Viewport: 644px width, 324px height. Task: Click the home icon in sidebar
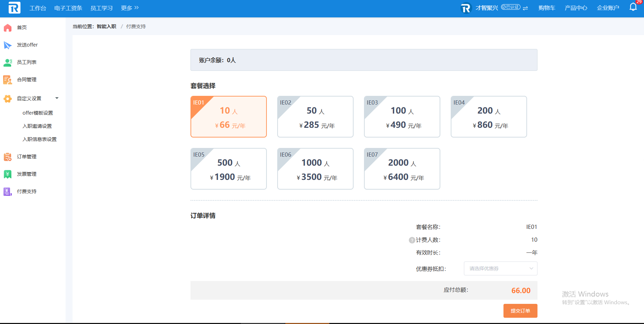pos(8,28)
